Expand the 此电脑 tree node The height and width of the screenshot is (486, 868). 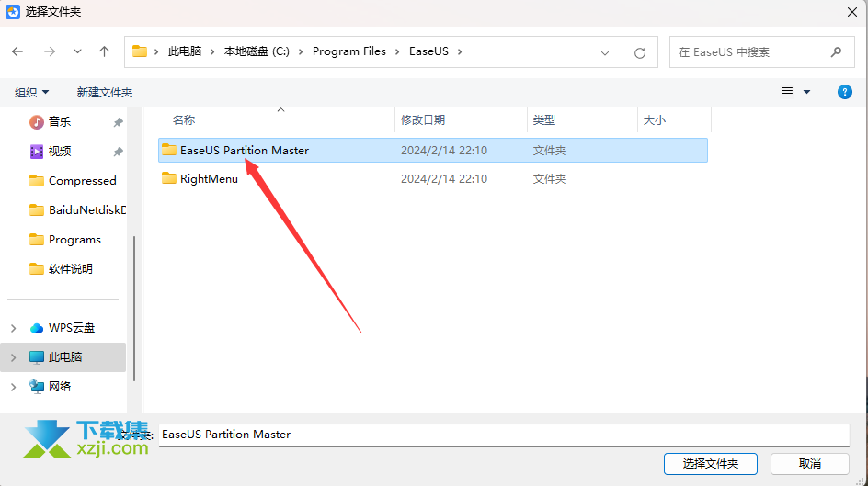click(x=13, y=357)
